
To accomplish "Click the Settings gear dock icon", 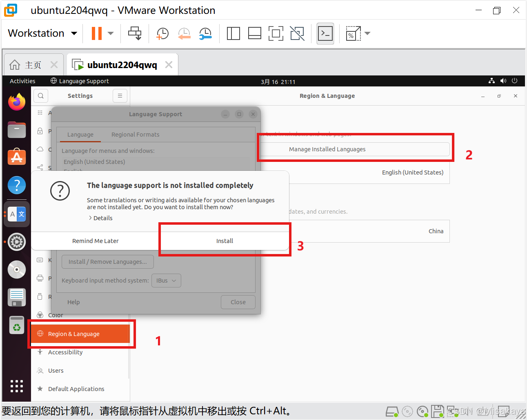I will point(17,242).
